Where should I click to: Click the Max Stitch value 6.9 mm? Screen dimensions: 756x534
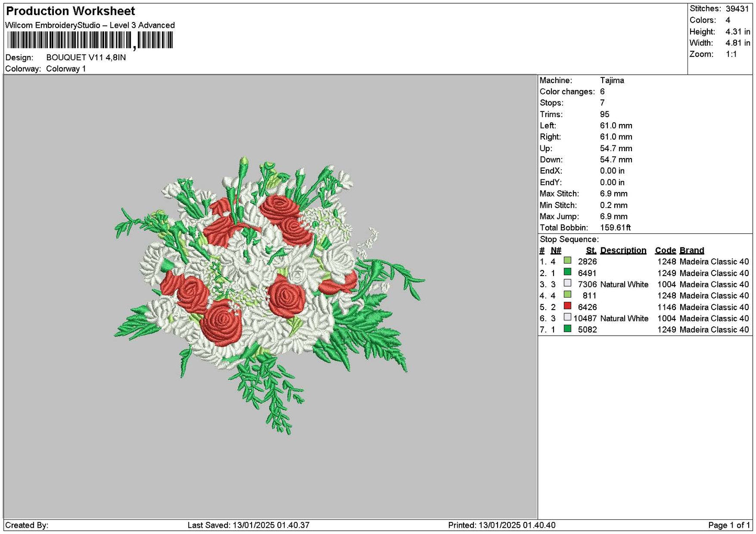pos(614,194)
